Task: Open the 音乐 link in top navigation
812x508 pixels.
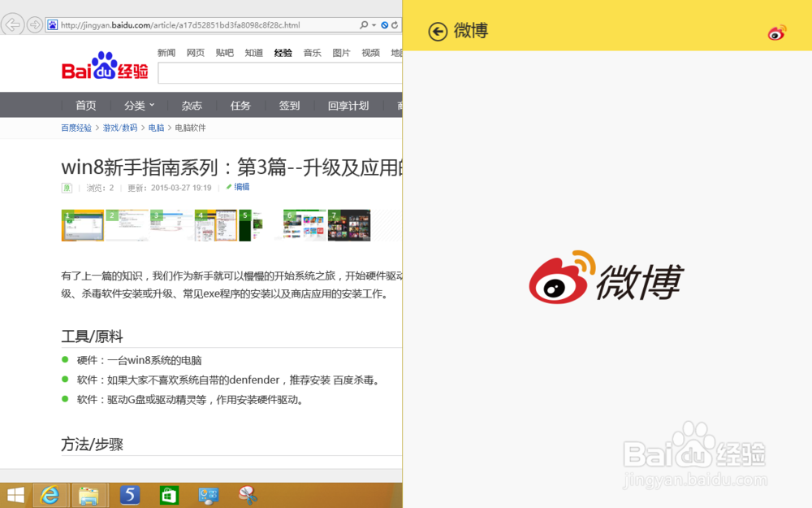Action: [x=313, y=53]
